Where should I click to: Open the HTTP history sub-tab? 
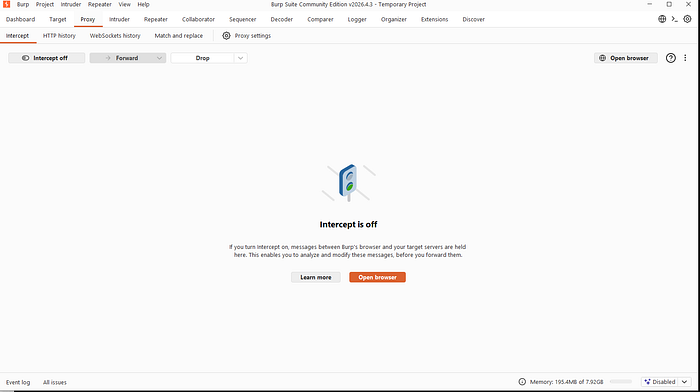[59, 36]
